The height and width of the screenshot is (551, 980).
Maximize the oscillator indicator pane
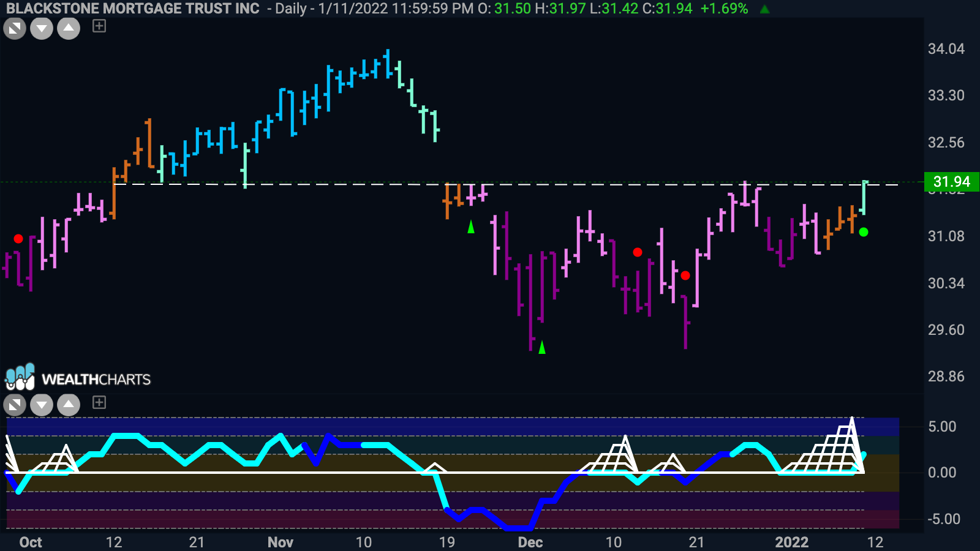[15, 405]
